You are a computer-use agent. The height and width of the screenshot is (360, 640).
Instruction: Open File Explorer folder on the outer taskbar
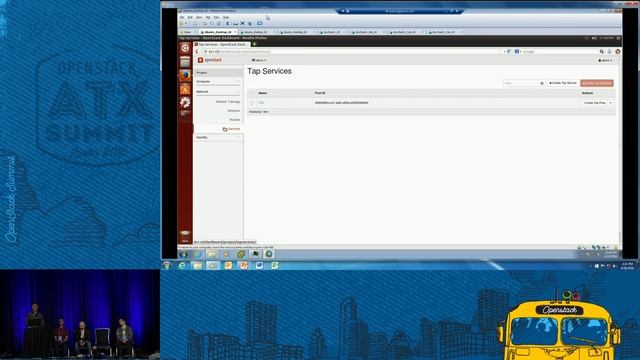click(197, 266)
